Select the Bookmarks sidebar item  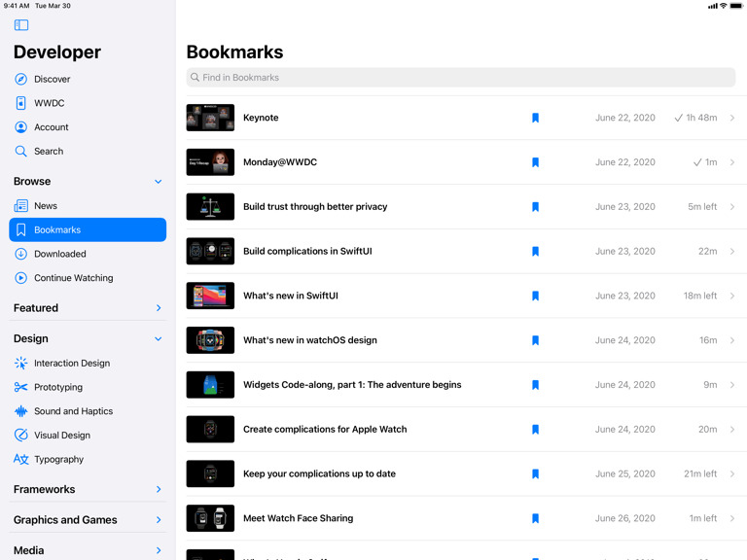tap(88, 229)
